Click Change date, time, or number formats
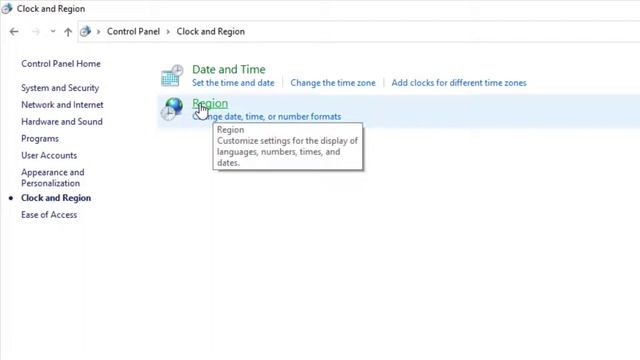The image size is (640, 360). coord(267,116)
